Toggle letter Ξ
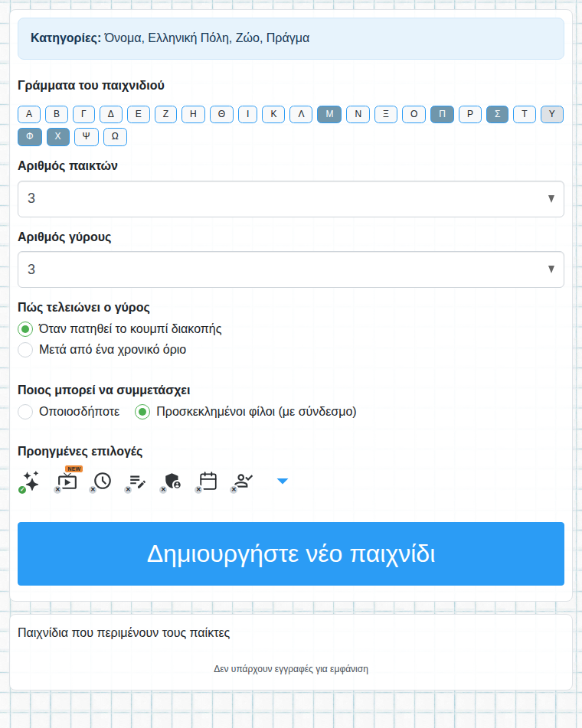 click(385, 114)
